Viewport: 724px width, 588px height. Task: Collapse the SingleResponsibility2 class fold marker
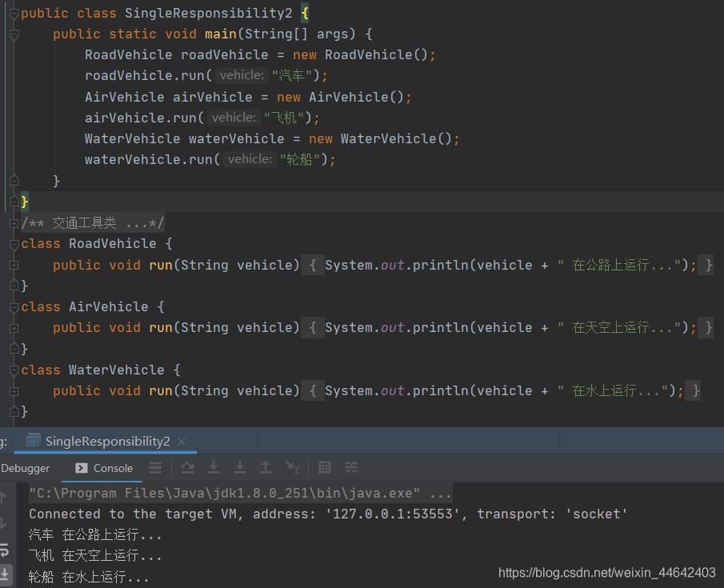point(14,14)
